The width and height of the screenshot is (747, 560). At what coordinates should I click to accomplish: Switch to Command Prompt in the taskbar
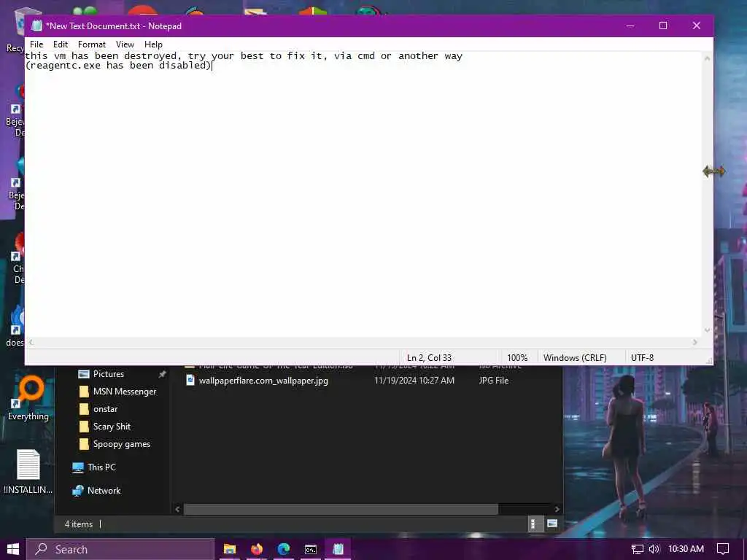[311, 549]
